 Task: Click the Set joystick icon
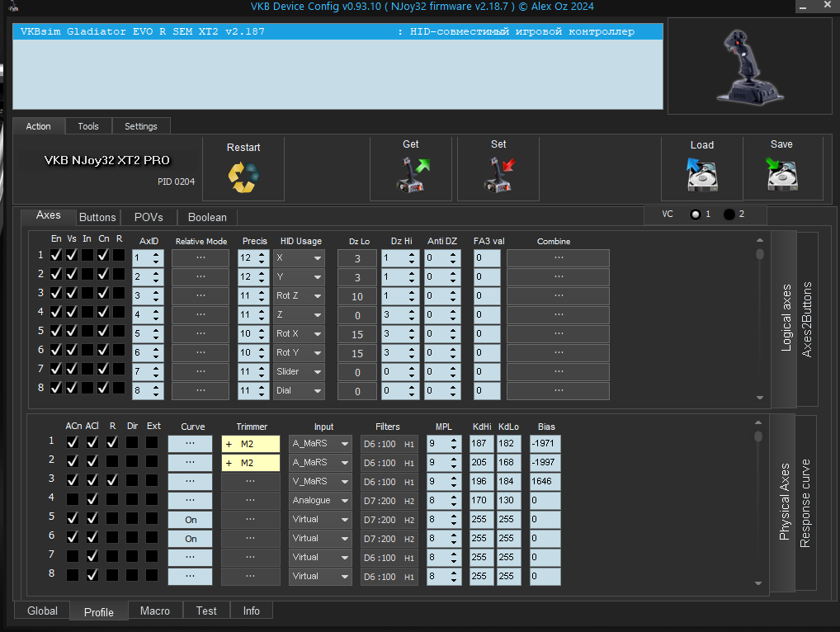tap(499, 175)
